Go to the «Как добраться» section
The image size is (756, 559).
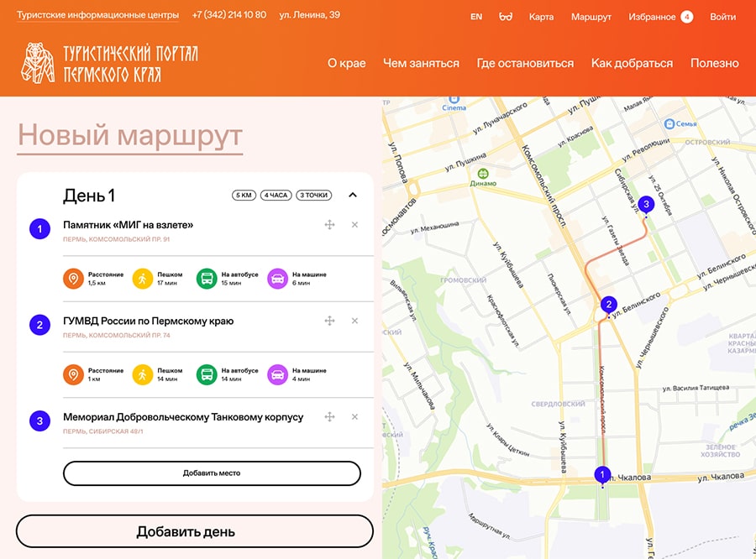pyautogui.click(x=632, y=63)
